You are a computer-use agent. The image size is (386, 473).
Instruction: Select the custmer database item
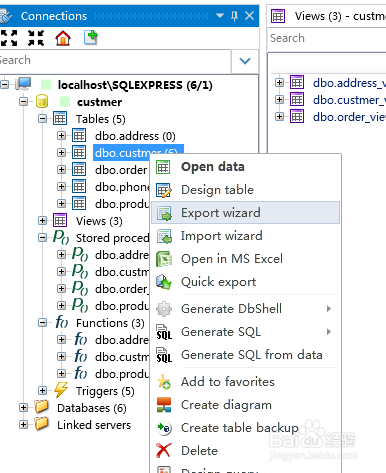(x=99, y=102)
